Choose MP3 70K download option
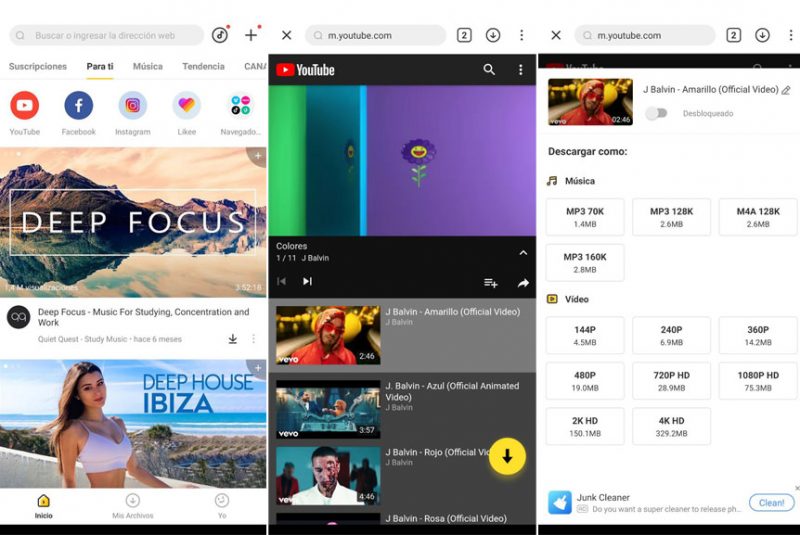Screen dimensions: 800x535 [x=585, y=217]
